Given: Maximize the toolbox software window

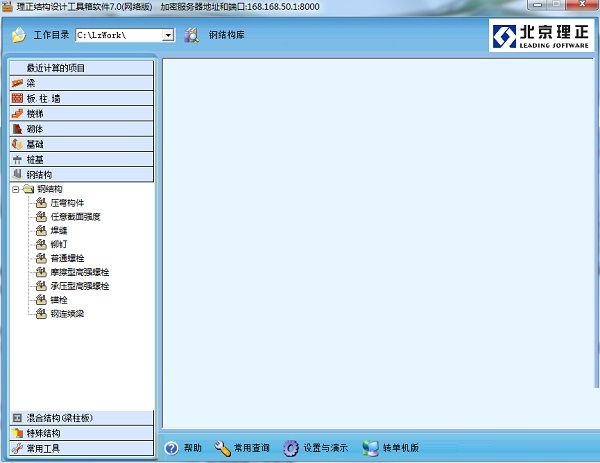Looking at the screenshot, I should (x=556, y=5).
